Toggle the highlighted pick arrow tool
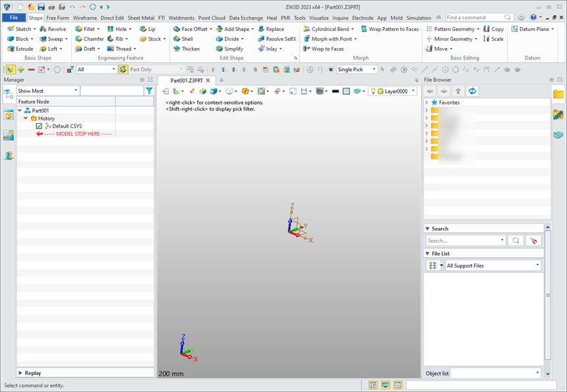This screenshot has width=567, height=392. tap(11, 69)
